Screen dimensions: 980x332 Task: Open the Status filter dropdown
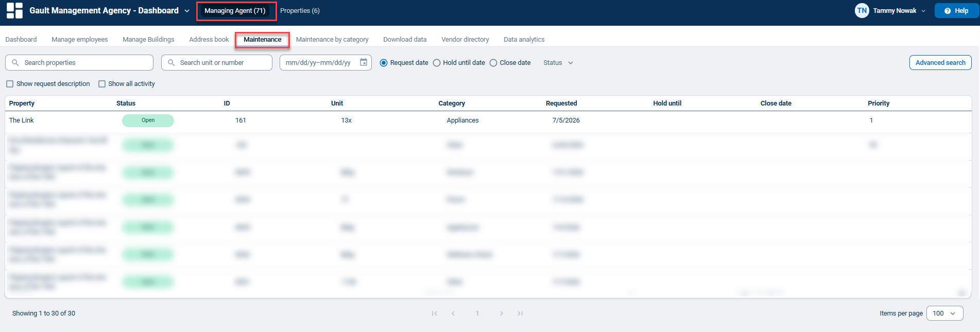(x=558, y=63)
